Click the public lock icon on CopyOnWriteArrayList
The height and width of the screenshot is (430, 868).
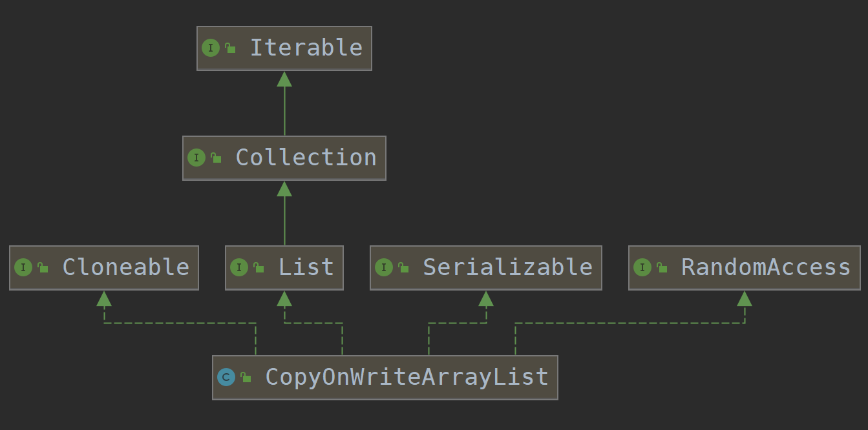click(x=246, y=378)
